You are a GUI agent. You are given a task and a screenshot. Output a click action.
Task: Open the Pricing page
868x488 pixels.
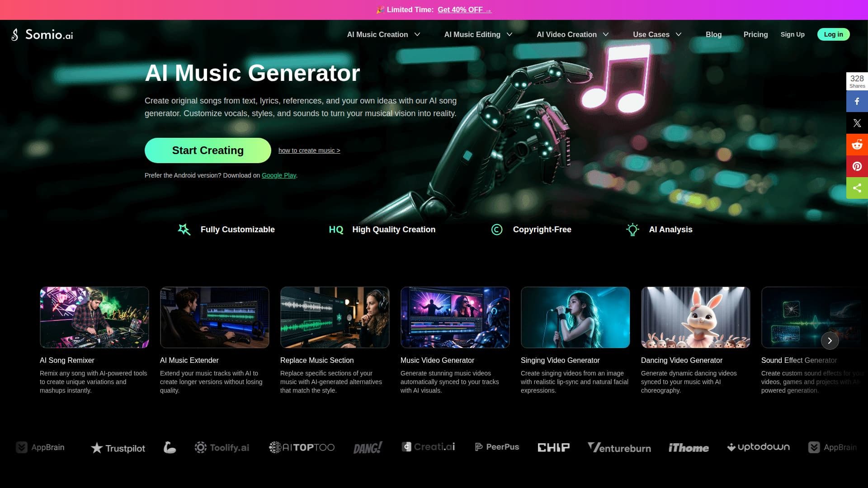[755, 34]
